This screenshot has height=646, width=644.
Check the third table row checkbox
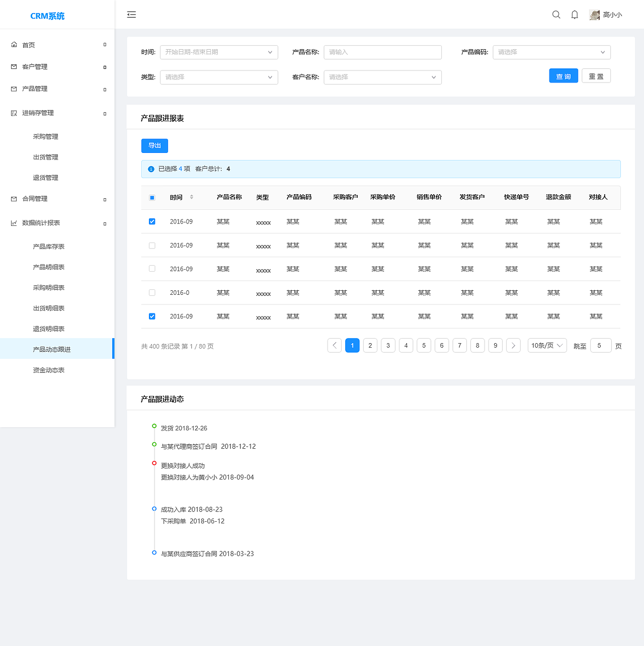(152, 269)
